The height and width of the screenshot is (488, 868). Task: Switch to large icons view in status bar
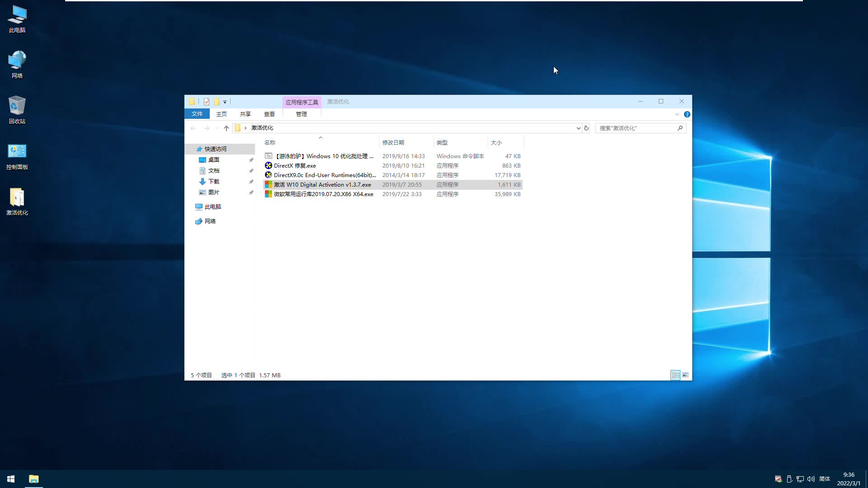coord(685,375)
